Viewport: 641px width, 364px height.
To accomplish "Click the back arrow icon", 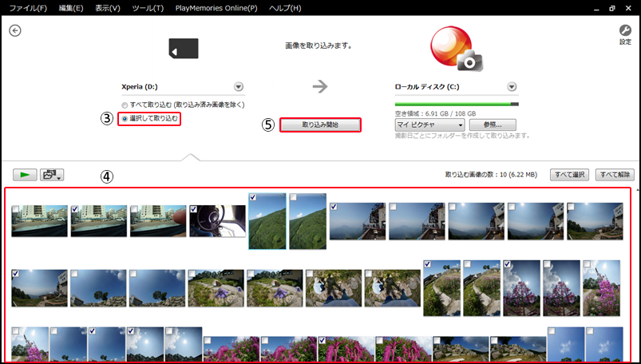I will click(15, 30).
